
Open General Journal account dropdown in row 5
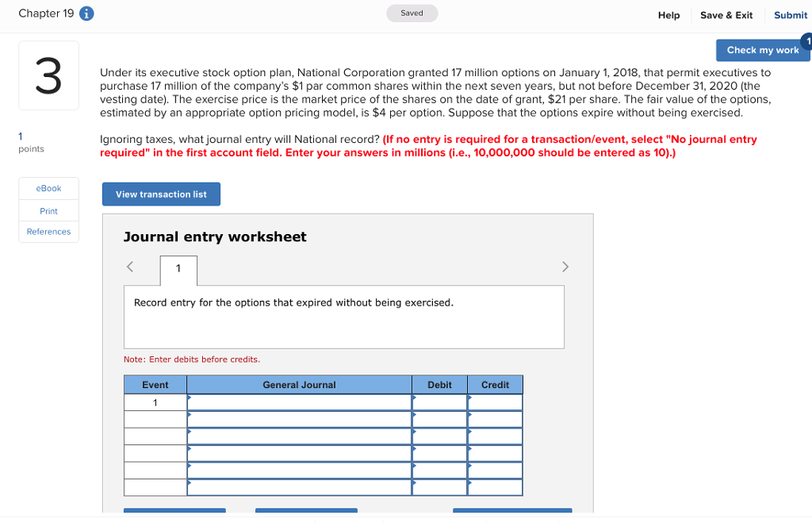[299, 471]
